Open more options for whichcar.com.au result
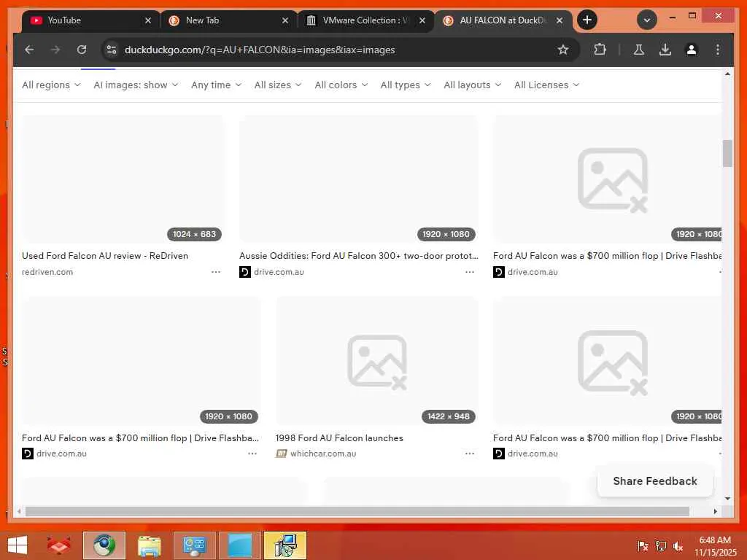The image size is (747, 560). click(x=470, y=454)
